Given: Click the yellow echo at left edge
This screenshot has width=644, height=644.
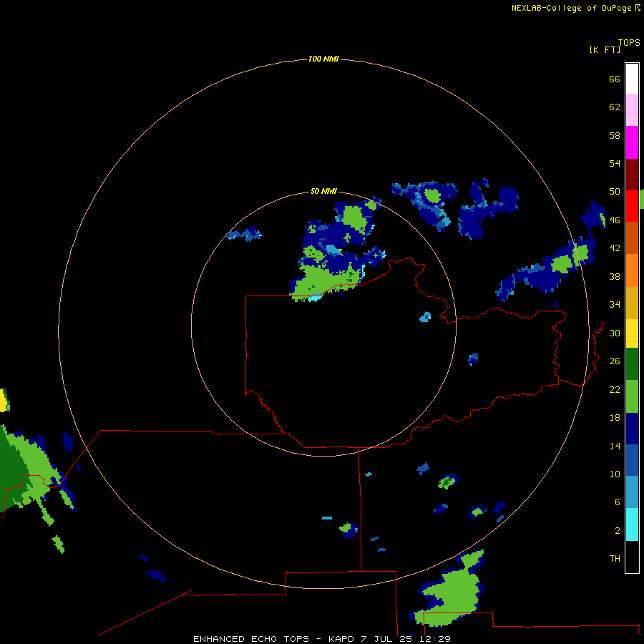Looking at the screenshot, I should (x=4, y=401).
